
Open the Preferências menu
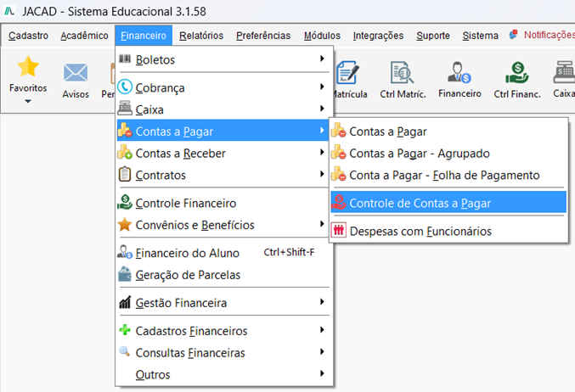pyautogui.click(x=263, y=36)
